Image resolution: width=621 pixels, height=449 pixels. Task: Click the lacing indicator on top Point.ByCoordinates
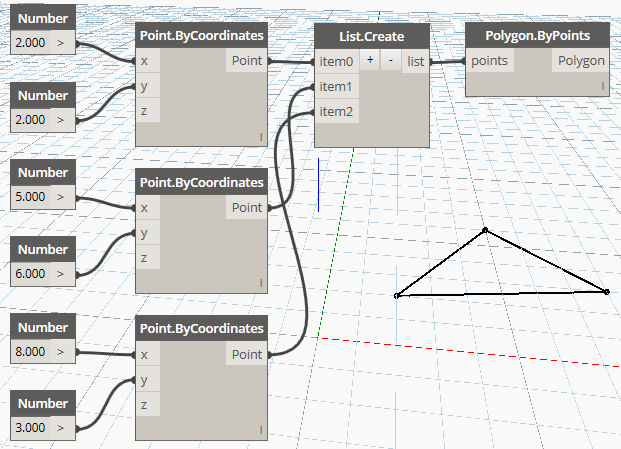(261, 137)
